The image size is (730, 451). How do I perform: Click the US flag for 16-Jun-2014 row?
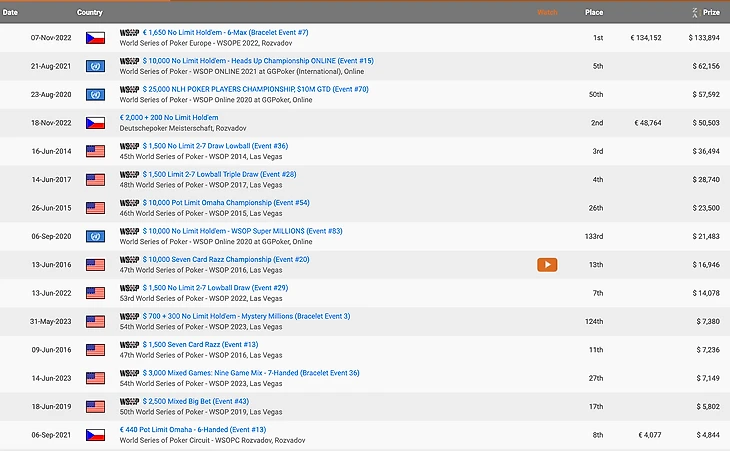[x=95, y=151]
